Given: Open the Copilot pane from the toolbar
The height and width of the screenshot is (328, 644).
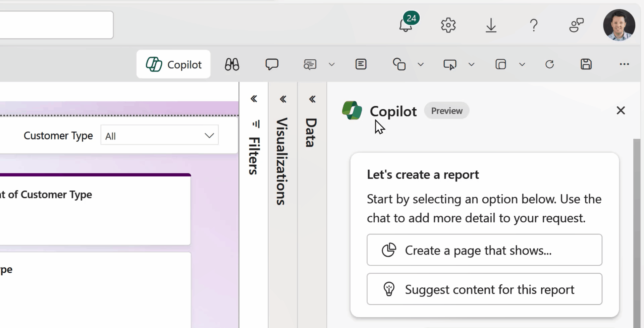Looking at the screenshot, I should point(173,64).
